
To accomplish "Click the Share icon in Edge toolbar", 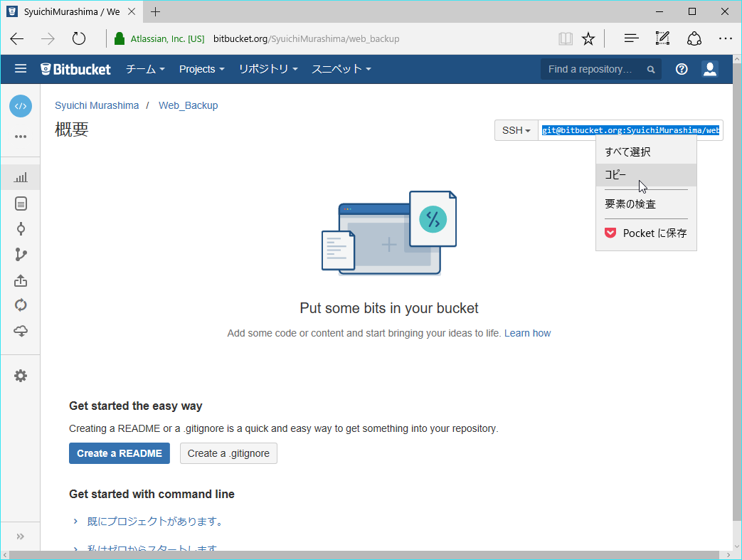I will coord(694,39).
